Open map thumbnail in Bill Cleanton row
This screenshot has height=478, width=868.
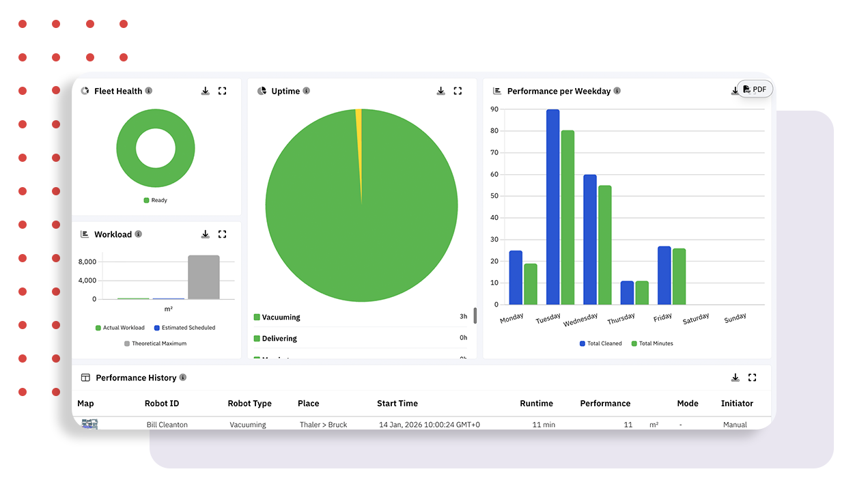click(x=89, y=424)
